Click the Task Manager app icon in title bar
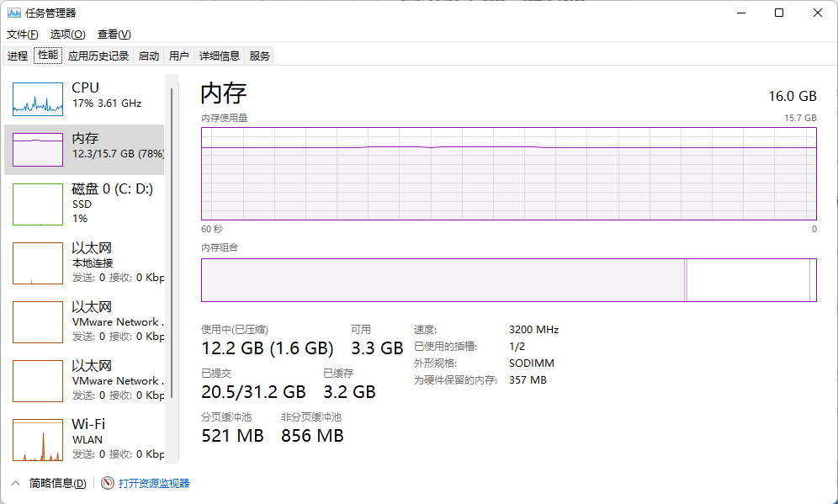Viewport: 838px width, 504px height. tap(15, 13)
